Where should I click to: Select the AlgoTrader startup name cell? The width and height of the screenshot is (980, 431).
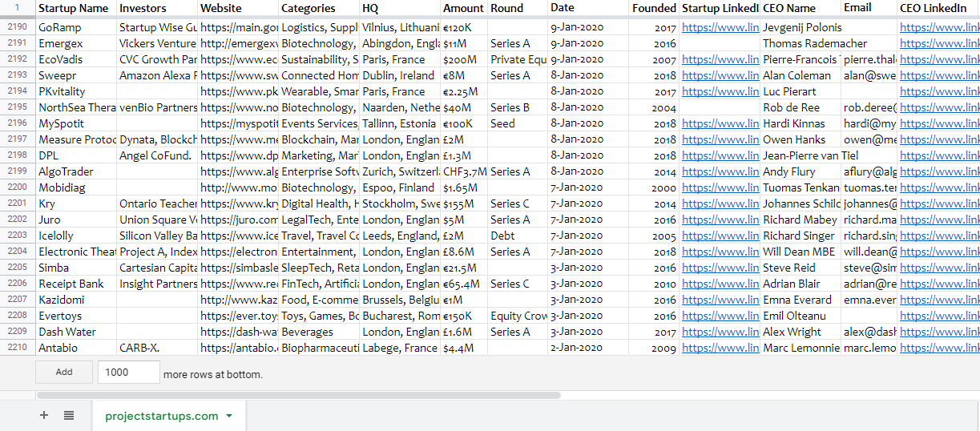(x=76, y=171)
